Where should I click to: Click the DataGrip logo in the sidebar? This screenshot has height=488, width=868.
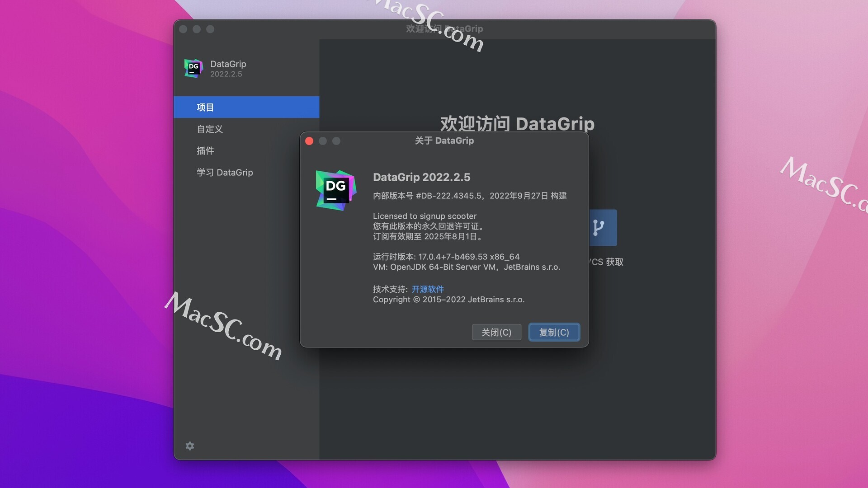(x=193, y=68)
